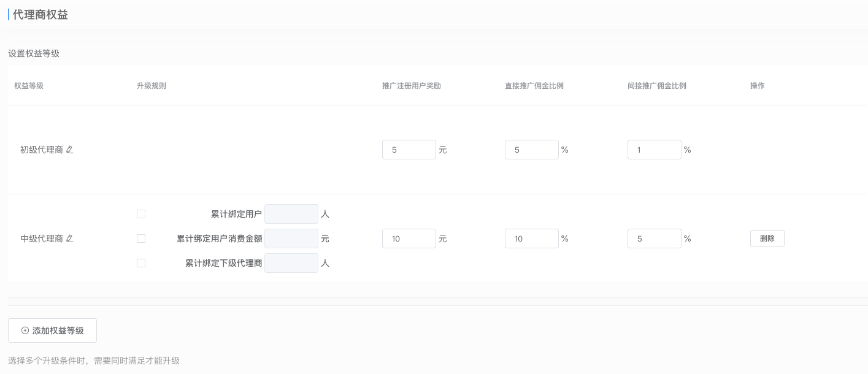Click the 累计绑定用户 people count input
This screenshot has height=374, width=868.
[x=291, y=214]
